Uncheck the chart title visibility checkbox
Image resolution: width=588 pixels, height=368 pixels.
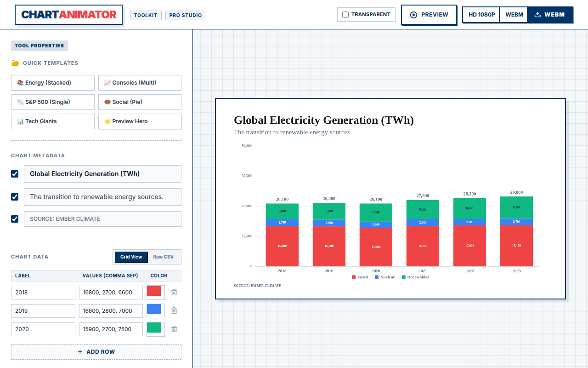click(15, 174)
